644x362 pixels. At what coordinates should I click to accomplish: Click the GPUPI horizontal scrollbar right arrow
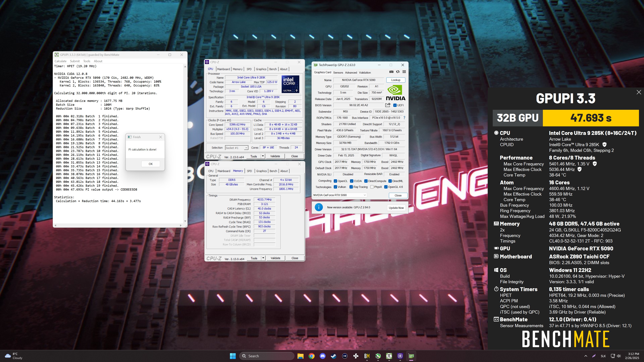[x=180, y=225]
